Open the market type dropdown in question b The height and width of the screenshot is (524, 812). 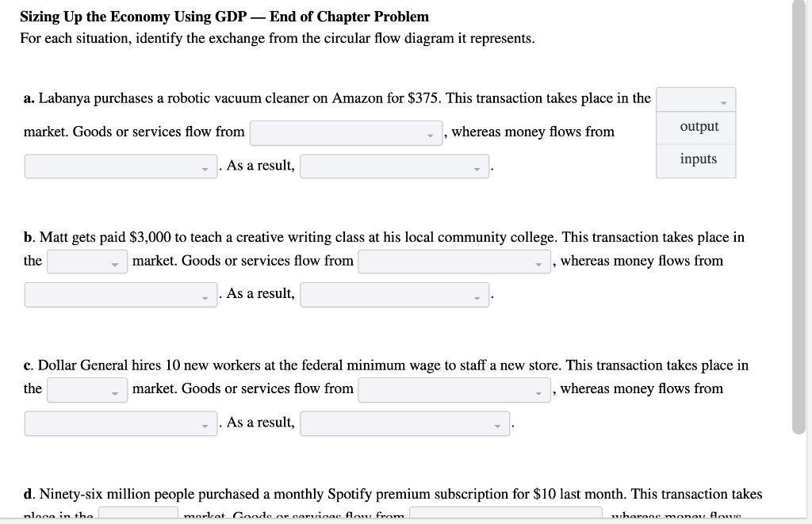point(86,261)
